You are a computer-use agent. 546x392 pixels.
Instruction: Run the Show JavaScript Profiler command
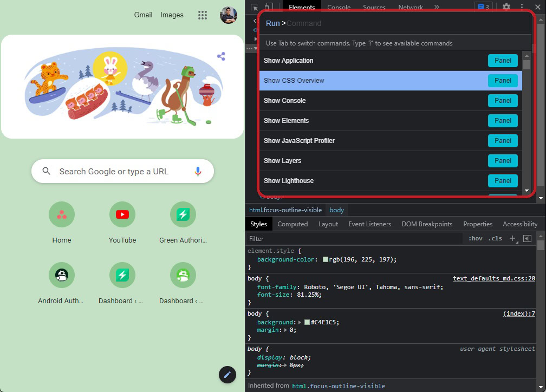click(391, 141)
